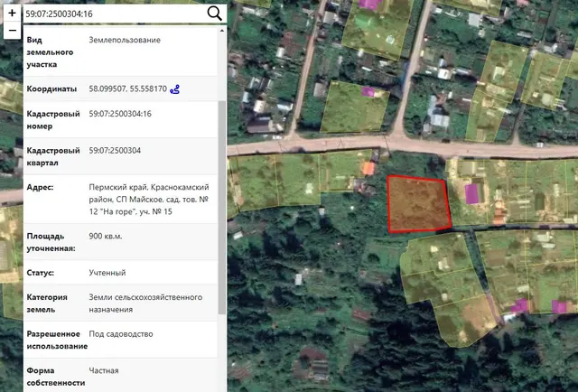Click the scrollbar up arrow in info panel

[221, 31]
